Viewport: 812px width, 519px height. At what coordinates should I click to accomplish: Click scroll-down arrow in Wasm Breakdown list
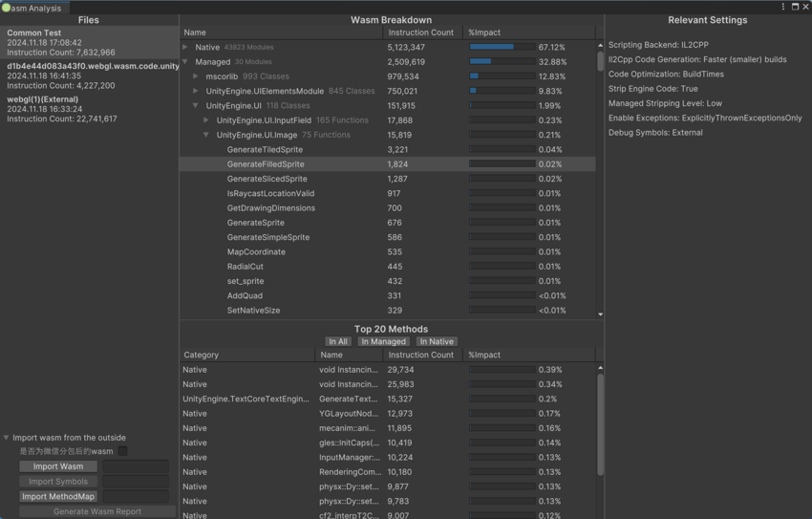pyautogui.click(x=600, y=314)
